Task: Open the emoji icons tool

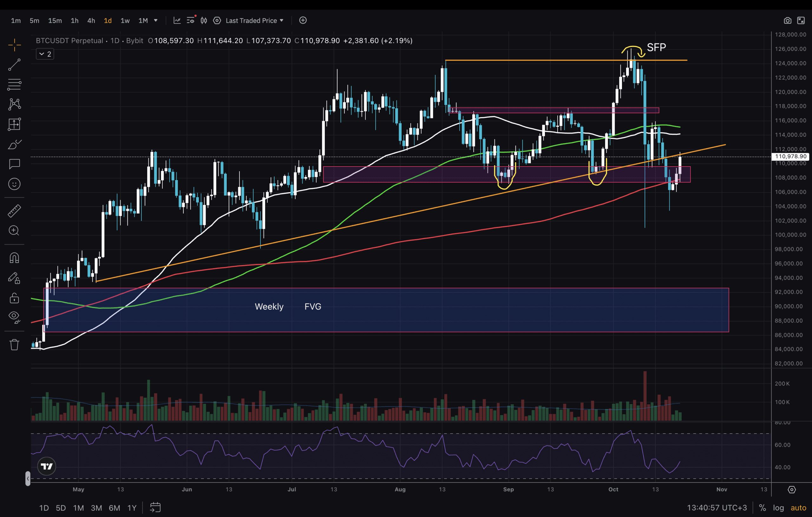Action: tap(14, 184)
